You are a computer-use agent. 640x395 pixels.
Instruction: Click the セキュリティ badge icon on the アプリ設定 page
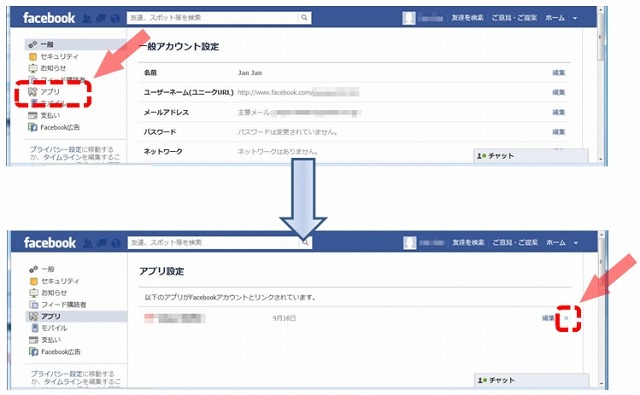(34, 281)
